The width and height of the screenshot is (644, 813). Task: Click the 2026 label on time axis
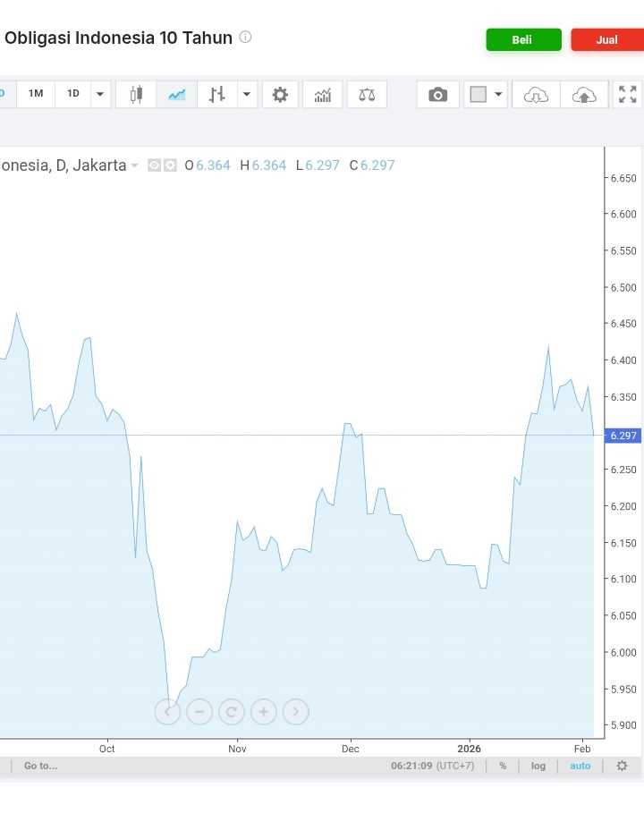point(469,749)
